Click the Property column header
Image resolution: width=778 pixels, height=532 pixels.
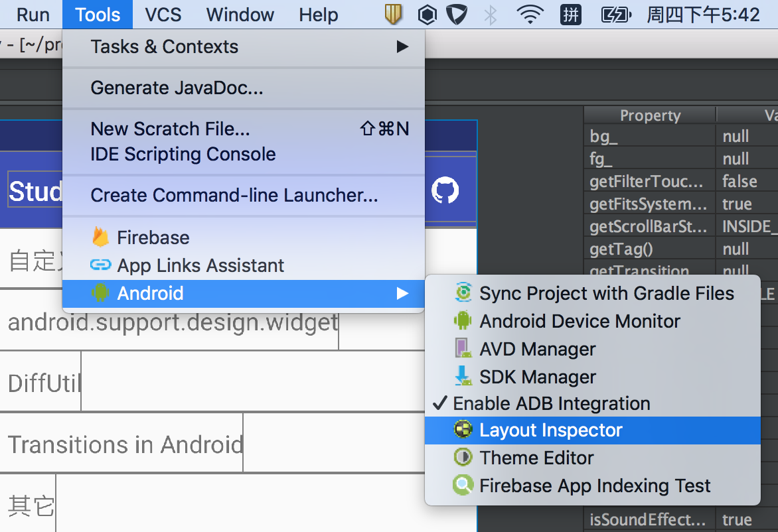tap(650, 115)
